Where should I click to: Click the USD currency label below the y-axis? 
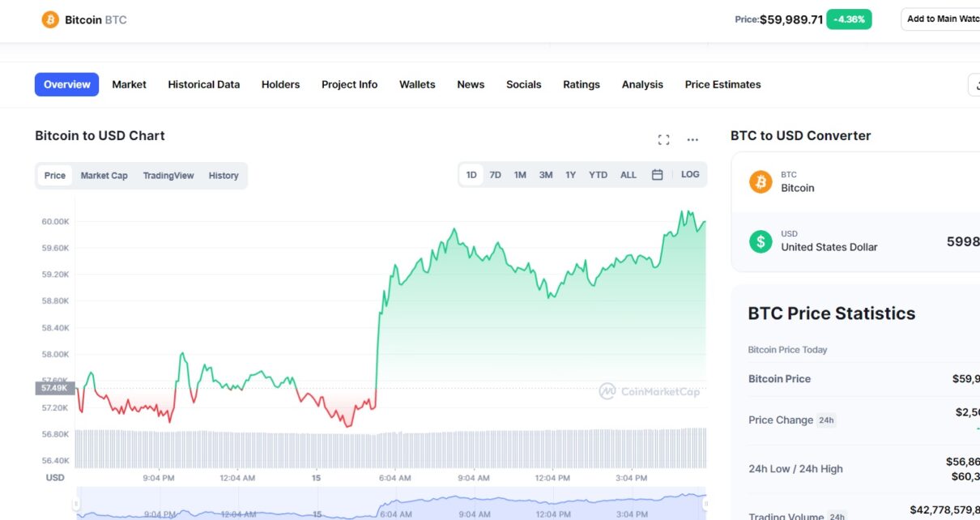pos(55,478)
